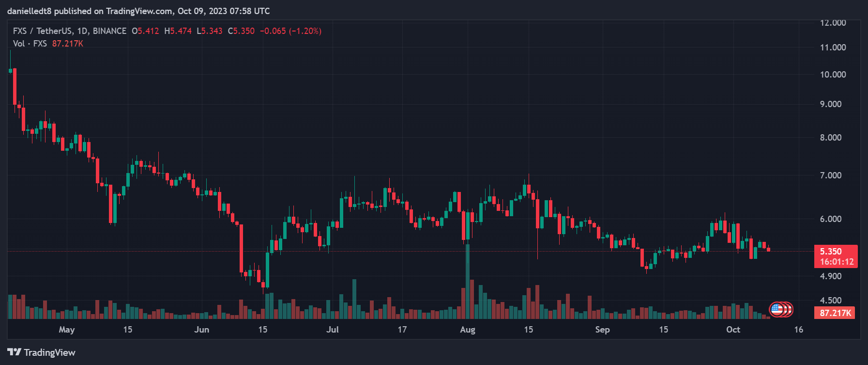Click the published-by header text at top
This screenshot has width=868, height=365.
[138, 11]
